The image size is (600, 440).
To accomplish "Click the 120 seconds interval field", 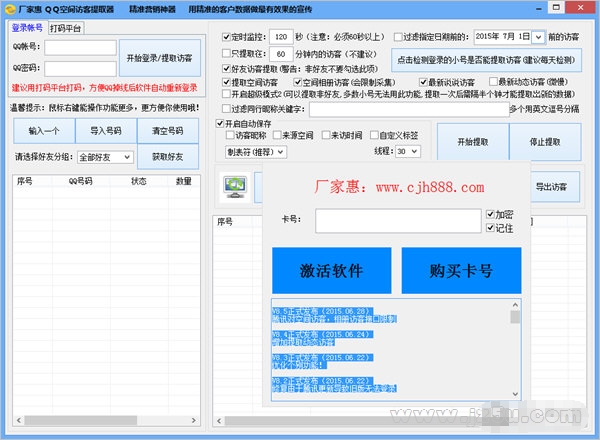I will 281,37.
